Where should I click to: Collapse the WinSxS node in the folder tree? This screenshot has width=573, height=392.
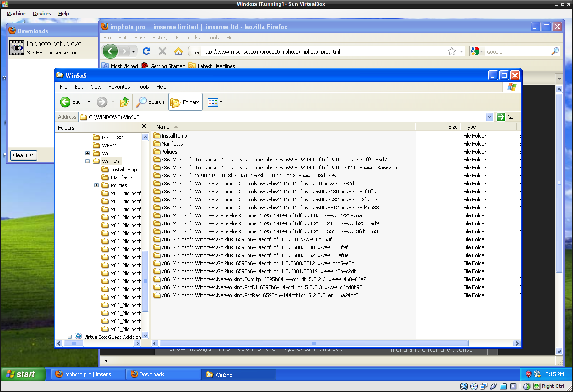(87, 161)
